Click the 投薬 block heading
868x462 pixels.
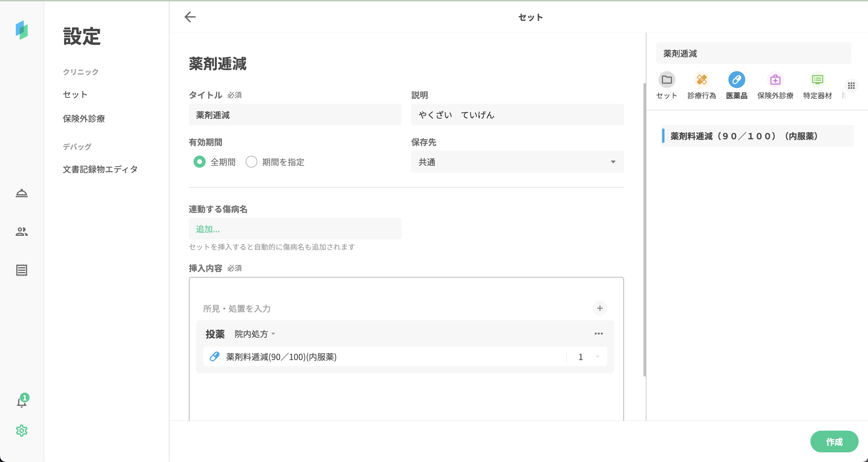click(215, 334)
